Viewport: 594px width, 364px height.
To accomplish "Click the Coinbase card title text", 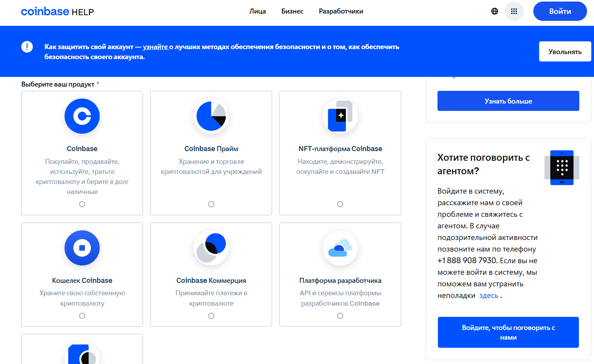I will (x=82, y=149).
